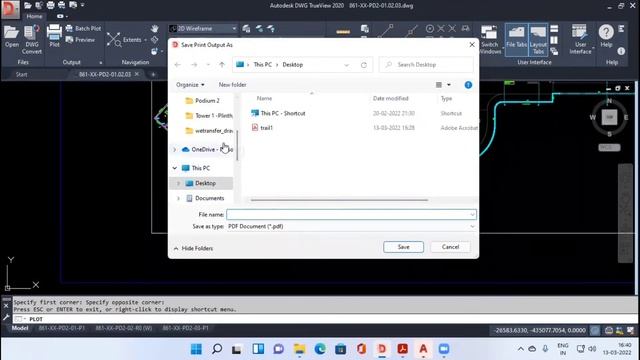Open Microsoft Edge from taskbar
The image size is (640, 360).
point(320,349)
